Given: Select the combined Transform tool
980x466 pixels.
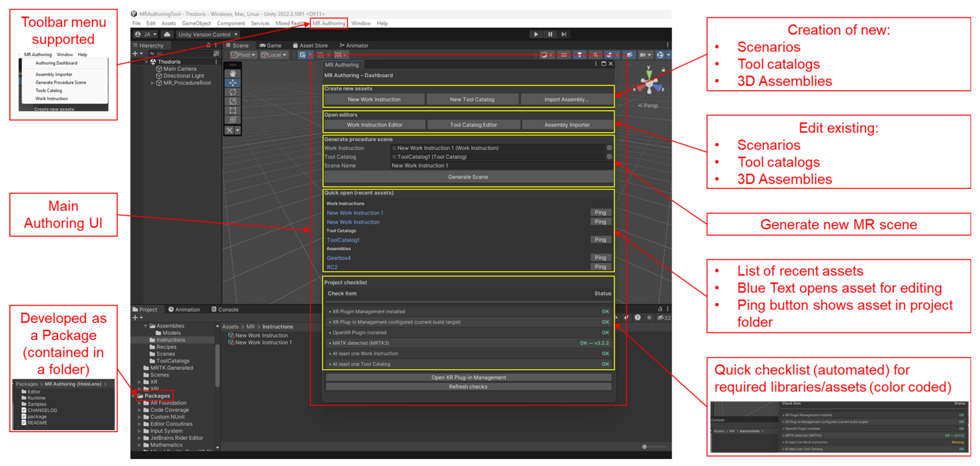Looking at the screenshot, I should (232, 119).
